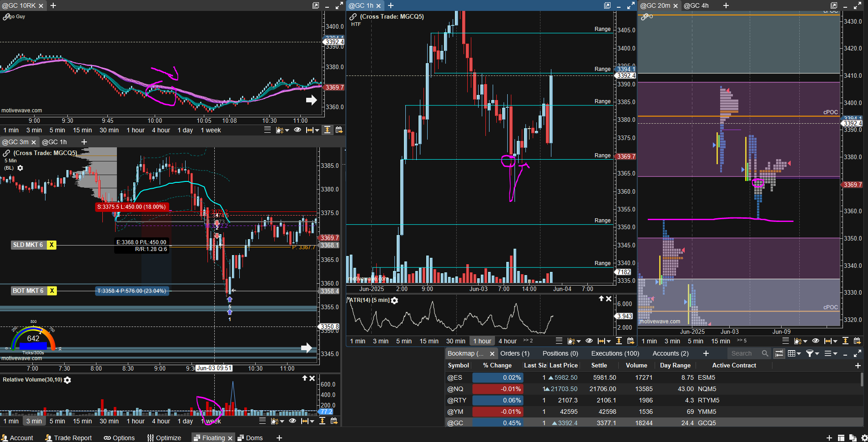868x442 pixels.
Task: Open bar settings lines icon on the 20m chart
Action: (x=786, y=341)
